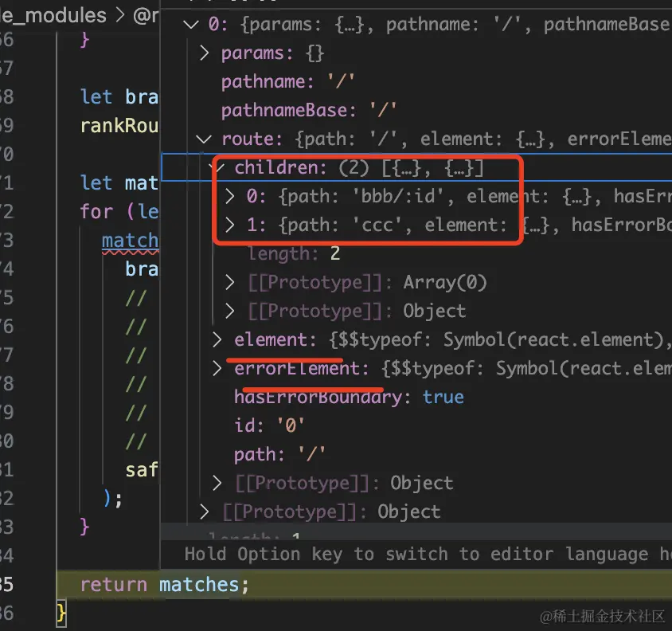Collapse the top-level '0: {params' entry
672x631 pixels.
(x=191, y=25)
